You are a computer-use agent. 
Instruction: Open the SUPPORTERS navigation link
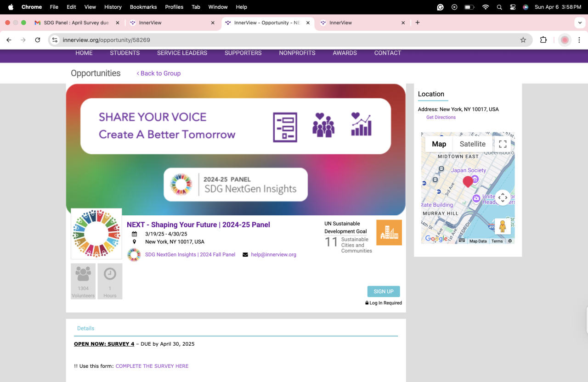243,53
